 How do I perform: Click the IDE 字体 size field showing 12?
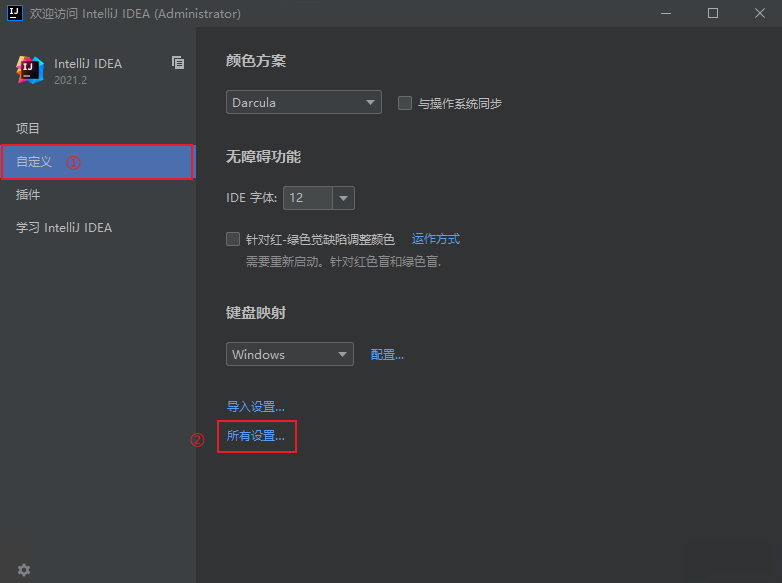(x=308, y=198)
